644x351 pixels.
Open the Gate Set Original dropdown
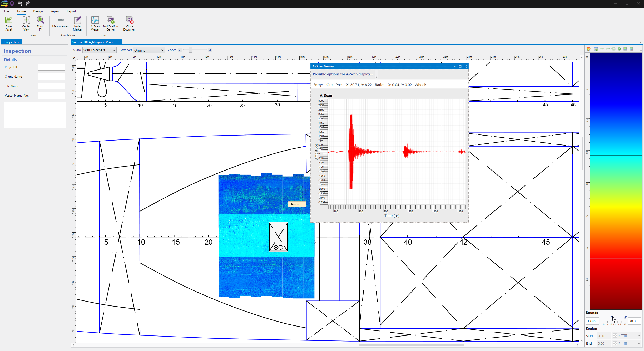pos(149,50)
